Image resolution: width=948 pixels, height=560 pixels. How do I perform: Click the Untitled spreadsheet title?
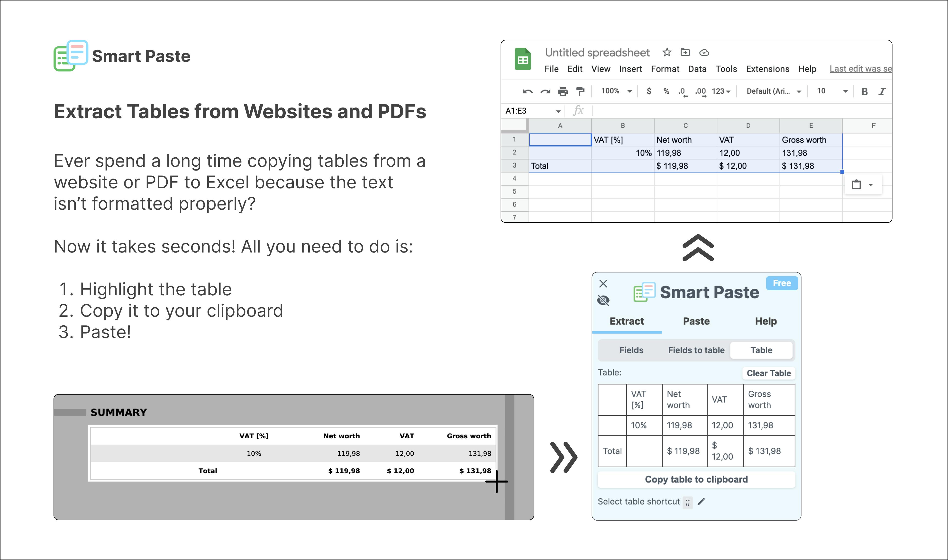point(597,53)
